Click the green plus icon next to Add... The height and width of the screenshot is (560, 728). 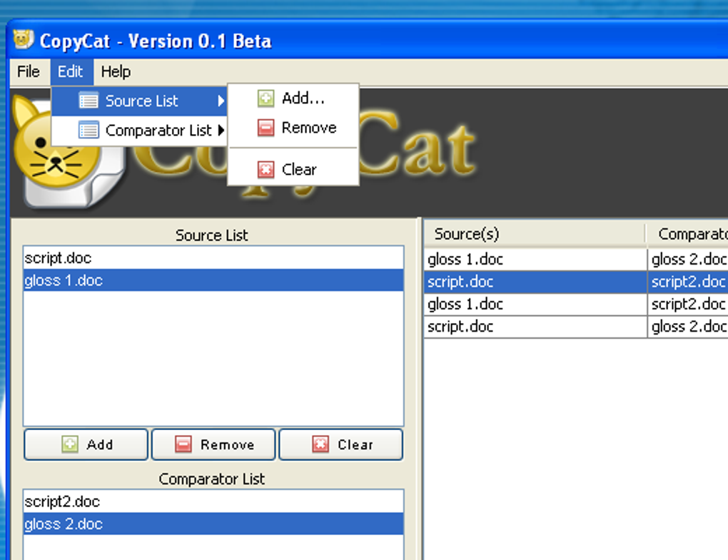[265, 98]
